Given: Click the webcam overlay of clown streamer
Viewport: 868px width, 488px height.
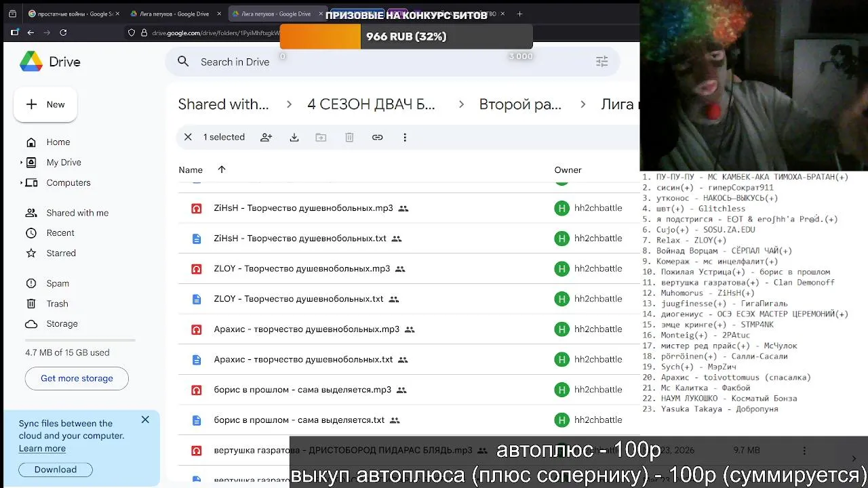Looking at the screenshot, I should (x=753, y=85).
